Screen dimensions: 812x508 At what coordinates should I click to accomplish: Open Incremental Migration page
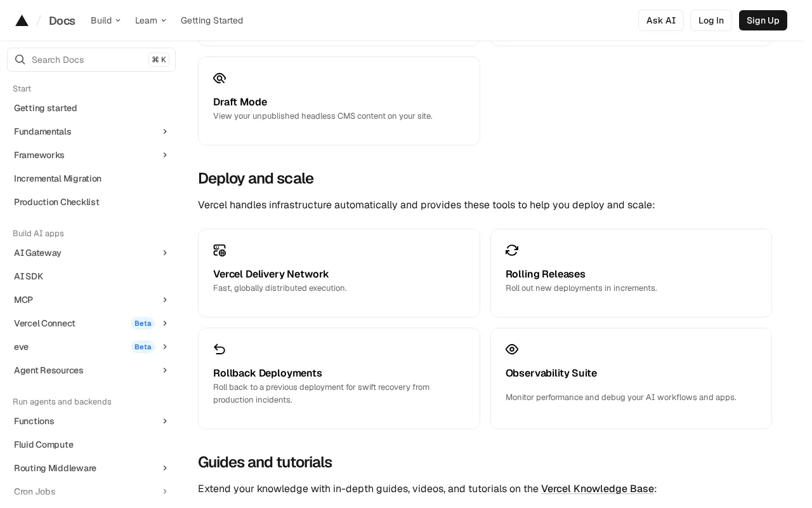pos(58,178)
